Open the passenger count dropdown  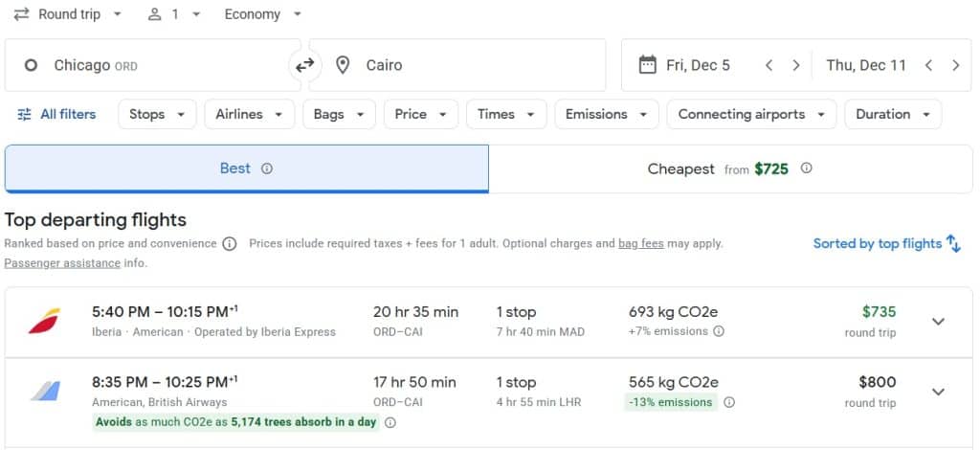[x=174, y=14]
